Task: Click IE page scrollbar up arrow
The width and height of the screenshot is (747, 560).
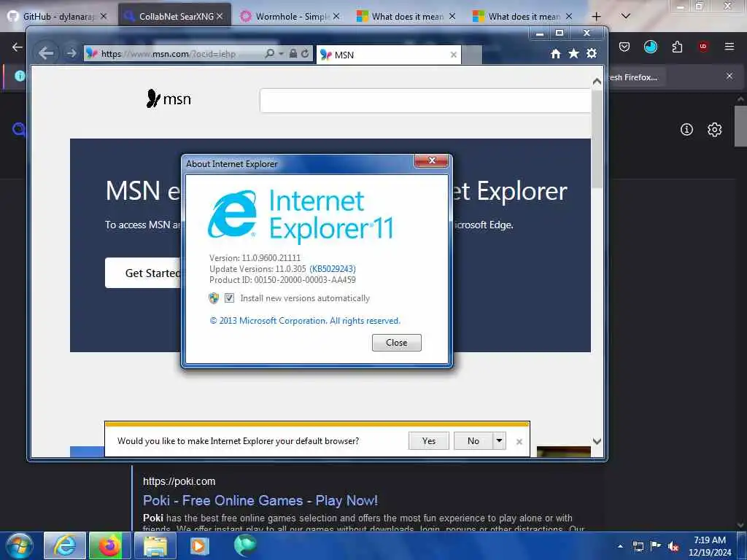Action: [x=597, y=82]
